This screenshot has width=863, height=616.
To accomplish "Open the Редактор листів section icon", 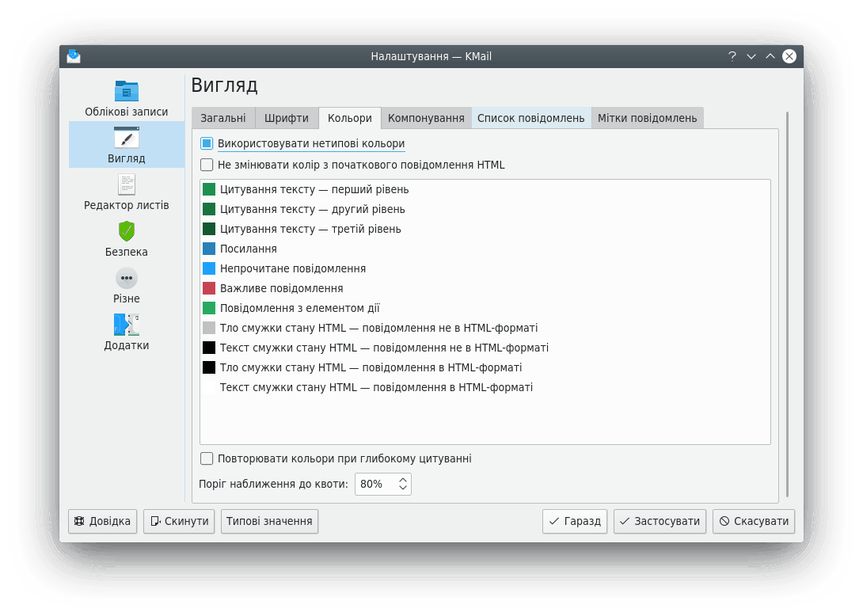I will pyautogui.click(x=127, y=184).
